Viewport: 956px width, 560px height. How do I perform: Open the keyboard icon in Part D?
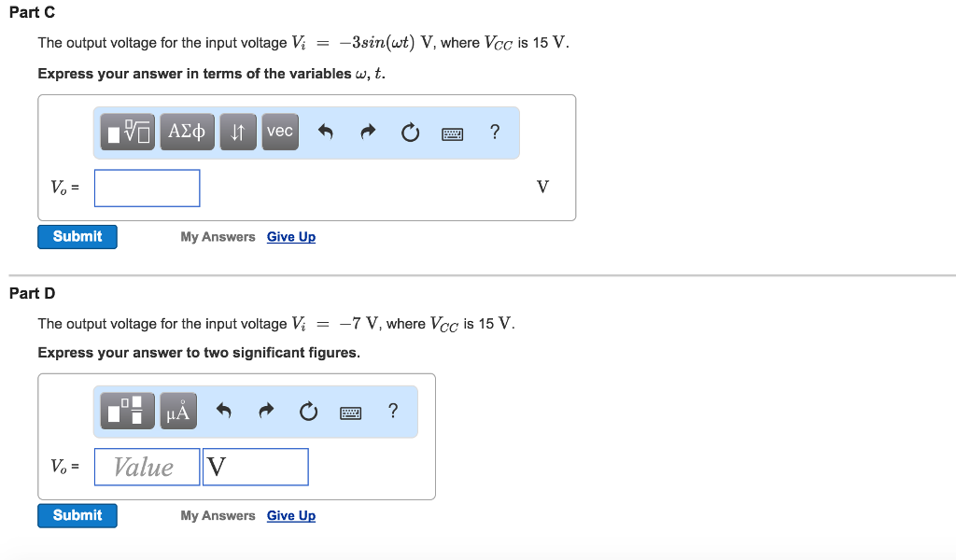coord(350,412)
